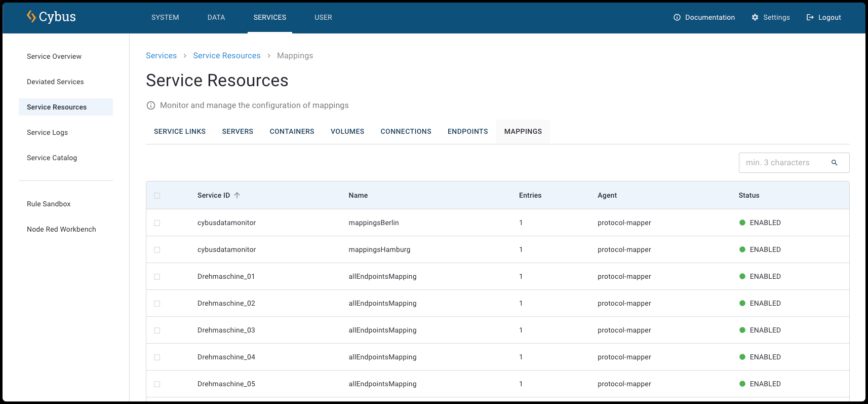Viewport: 868px width, 404px height.
Task: Switch to the Endpoints tab
Action: point(467,131)
